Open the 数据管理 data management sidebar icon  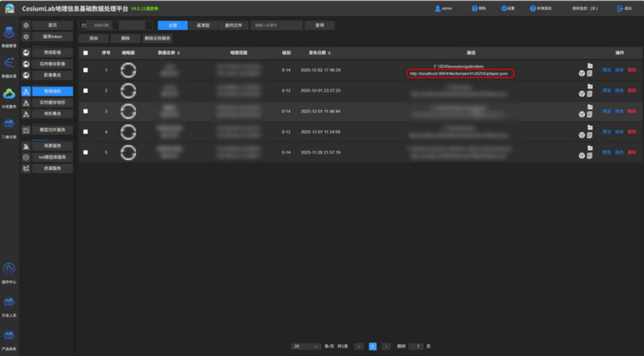pyautogui.click(x=9, y=32)
